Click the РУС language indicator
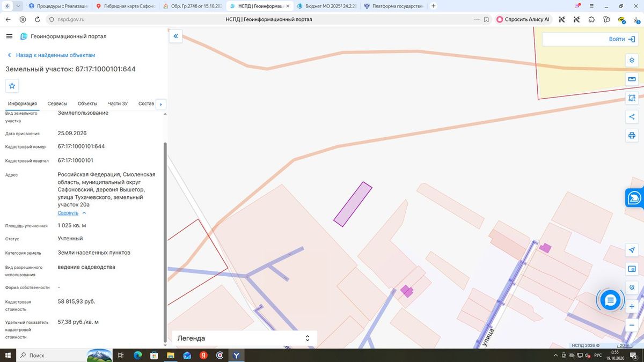Viewport: 644px width, 362px height. click(x=597, y=355)
